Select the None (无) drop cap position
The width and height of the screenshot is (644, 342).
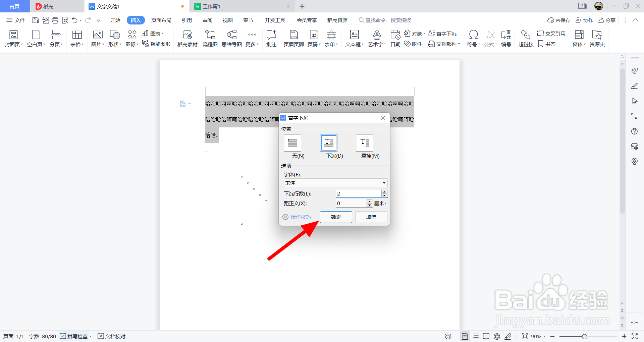(292, 143)
